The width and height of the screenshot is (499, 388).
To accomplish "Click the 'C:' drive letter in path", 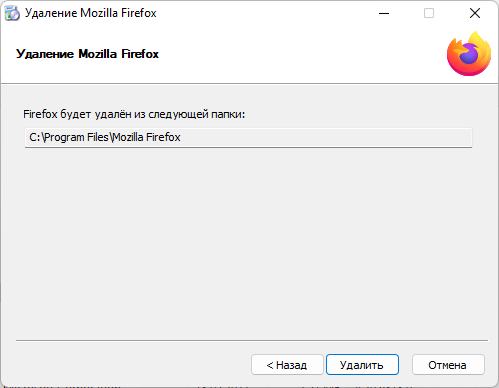I will (35, 137).
